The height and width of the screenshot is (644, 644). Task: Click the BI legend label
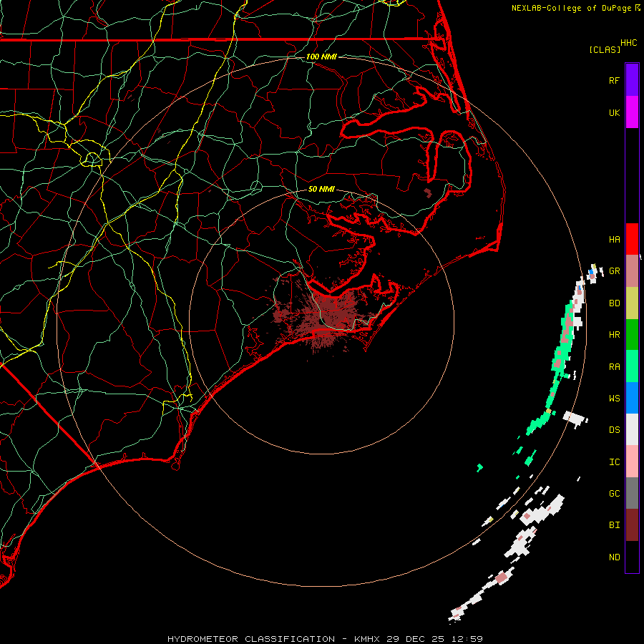(x=614, y=525)
